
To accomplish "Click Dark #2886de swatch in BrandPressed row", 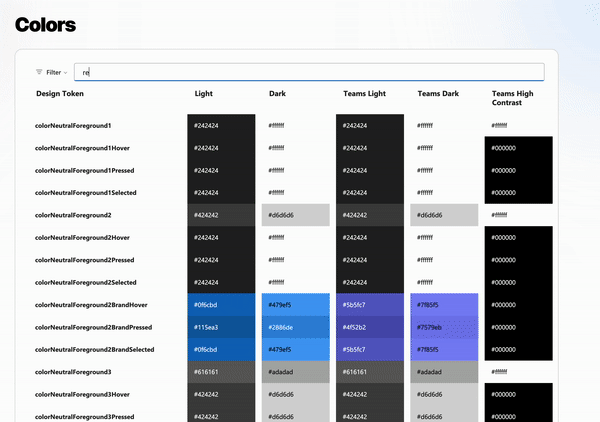I will click(x=295, y=327).
